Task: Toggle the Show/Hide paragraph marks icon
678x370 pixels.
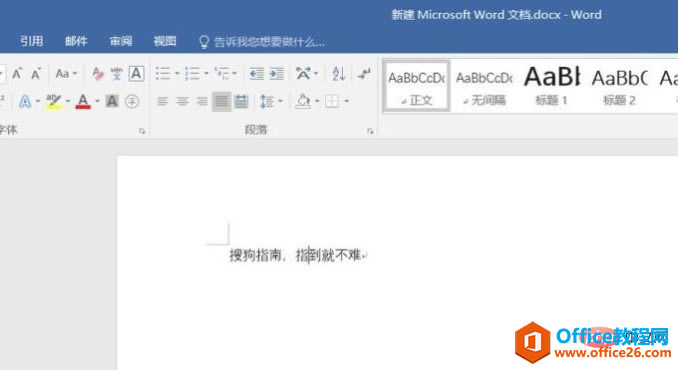Action: [364, 73]
